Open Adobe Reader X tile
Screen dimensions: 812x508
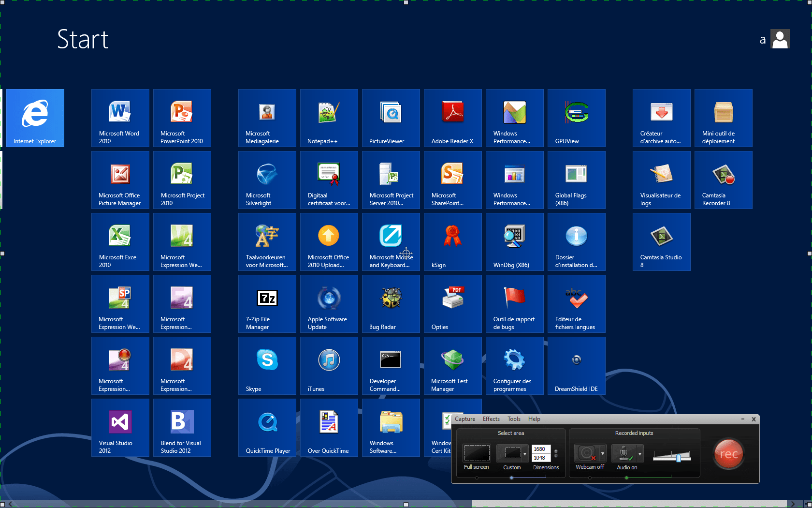coord(453,118)
